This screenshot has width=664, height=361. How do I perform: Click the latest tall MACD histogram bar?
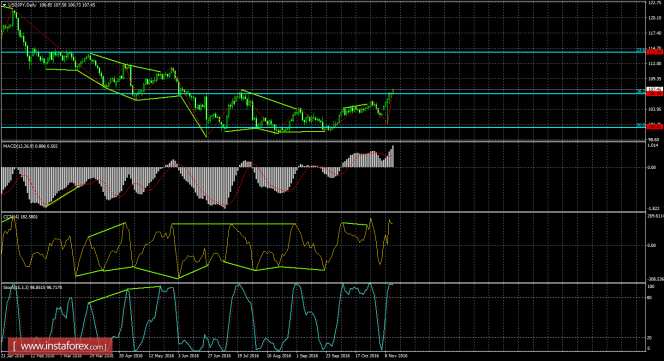coord(393,156)
